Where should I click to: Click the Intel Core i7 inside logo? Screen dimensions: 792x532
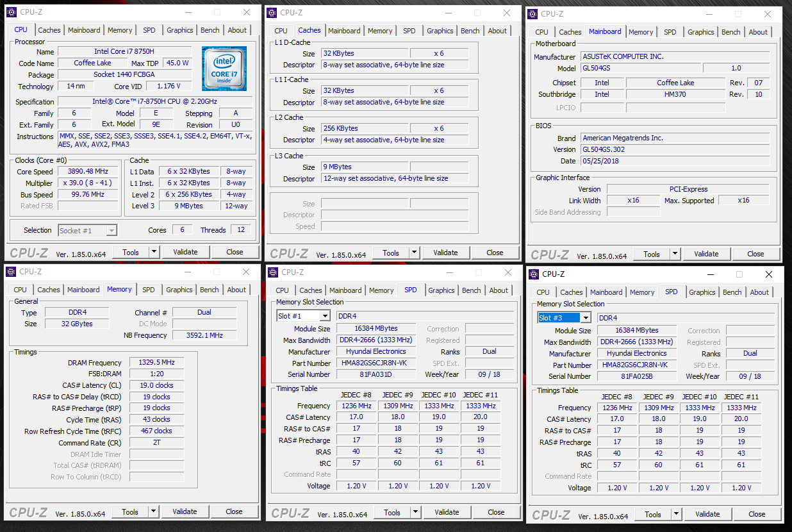tap(224, 69)
